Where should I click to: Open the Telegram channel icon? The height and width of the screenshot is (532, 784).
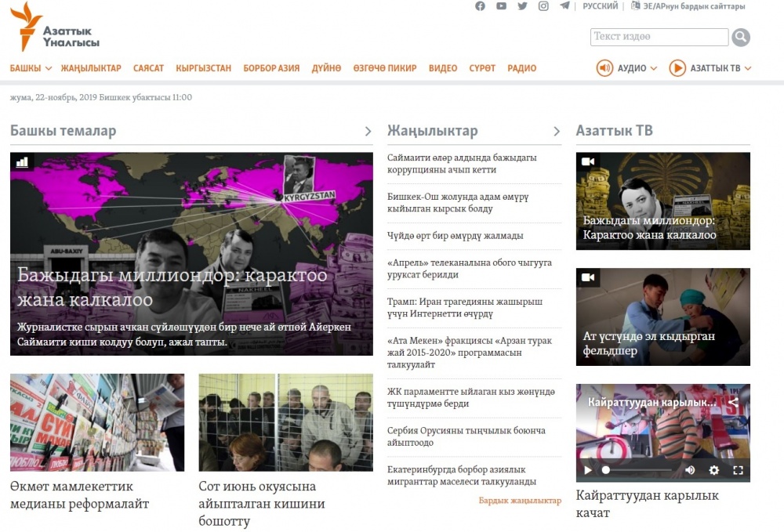coord(564,6)
